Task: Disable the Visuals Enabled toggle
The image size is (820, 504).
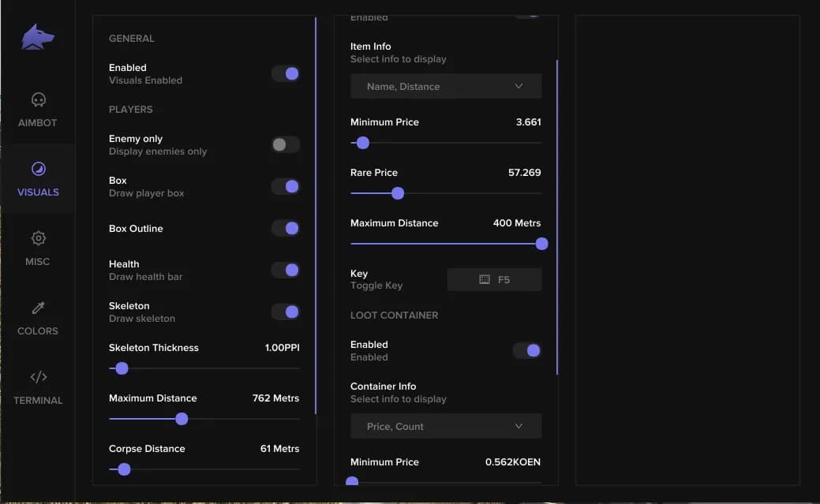Action: [x=286, y=73]
